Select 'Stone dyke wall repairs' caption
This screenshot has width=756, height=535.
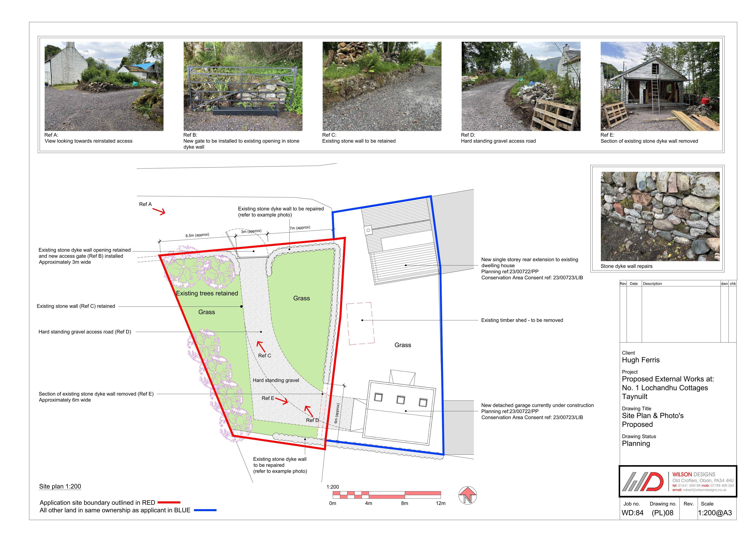point(626,266)
